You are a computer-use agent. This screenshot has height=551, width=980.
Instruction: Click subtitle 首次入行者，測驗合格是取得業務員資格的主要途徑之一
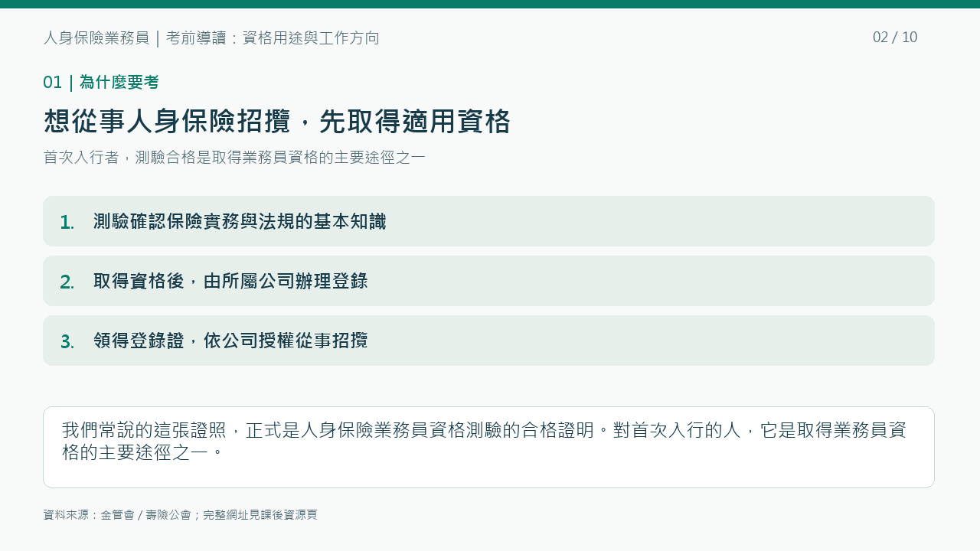(x=234, y=158)
